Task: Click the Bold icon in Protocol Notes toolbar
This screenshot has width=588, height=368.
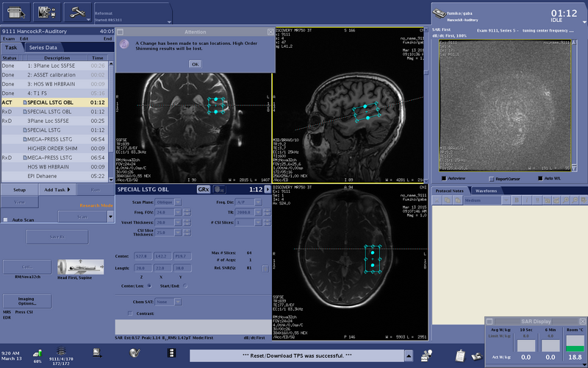Action: (517, 200)
